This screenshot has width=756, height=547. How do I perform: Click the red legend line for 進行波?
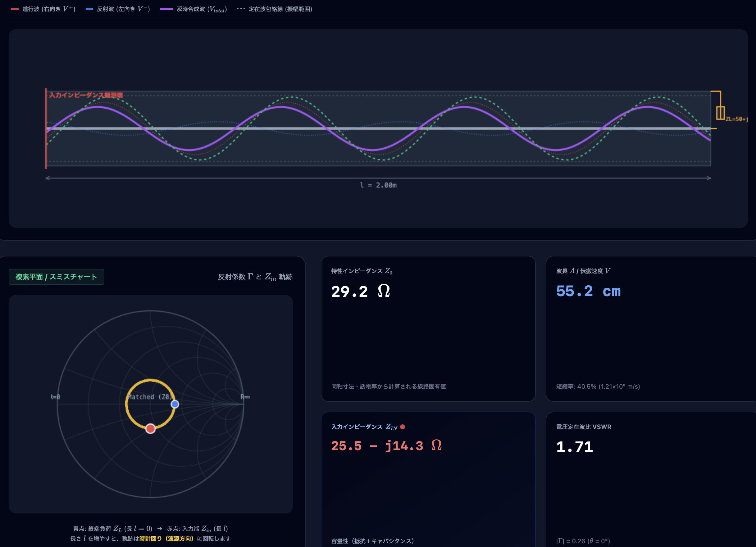coord(15,9)
